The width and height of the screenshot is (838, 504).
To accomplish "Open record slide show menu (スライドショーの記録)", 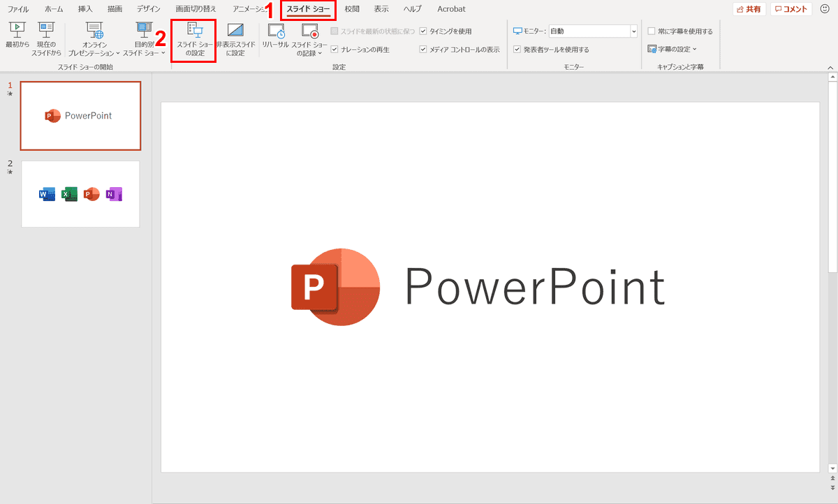I will pos(309,38).
